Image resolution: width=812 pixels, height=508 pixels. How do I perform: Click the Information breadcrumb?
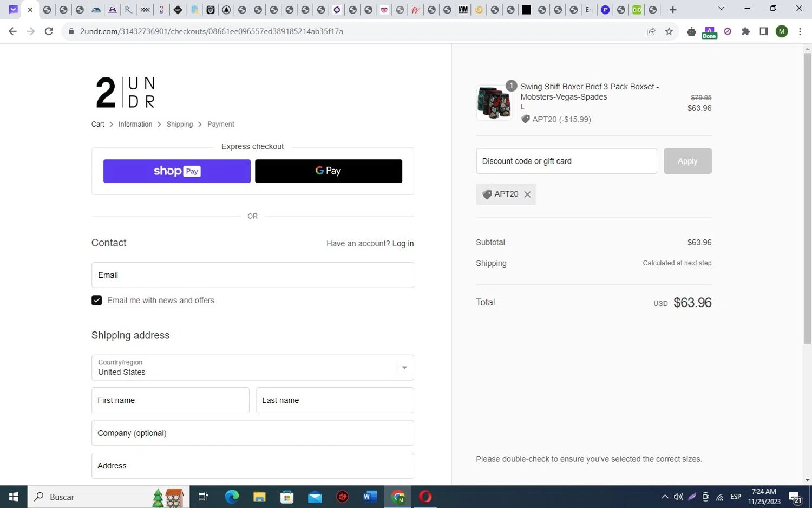click(x=135, y=124)
